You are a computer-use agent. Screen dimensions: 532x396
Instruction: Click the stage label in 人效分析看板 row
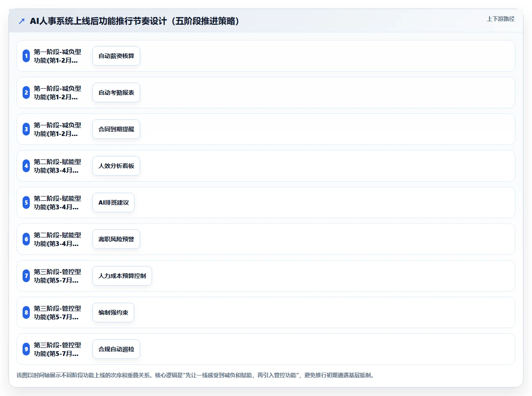point(58,166)
